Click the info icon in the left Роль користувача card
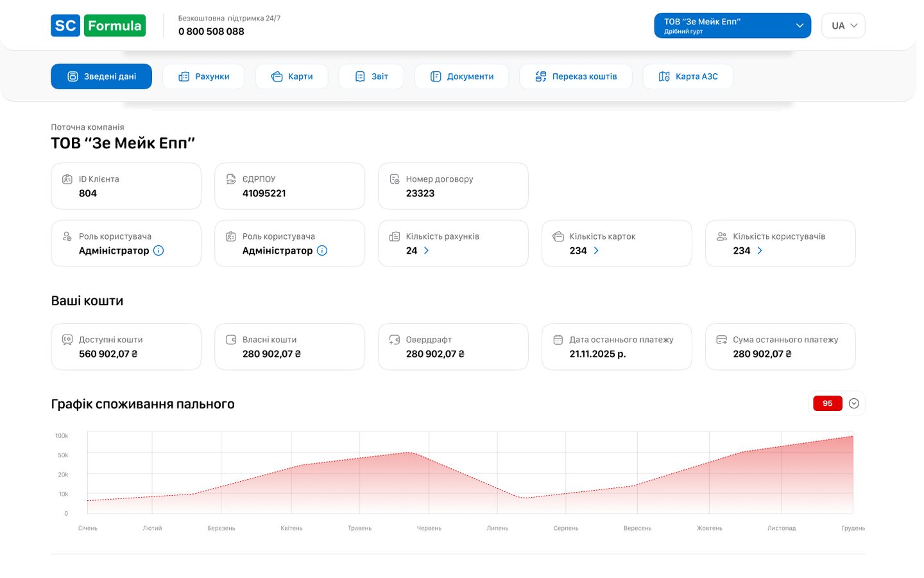 (x=158, y=250)
